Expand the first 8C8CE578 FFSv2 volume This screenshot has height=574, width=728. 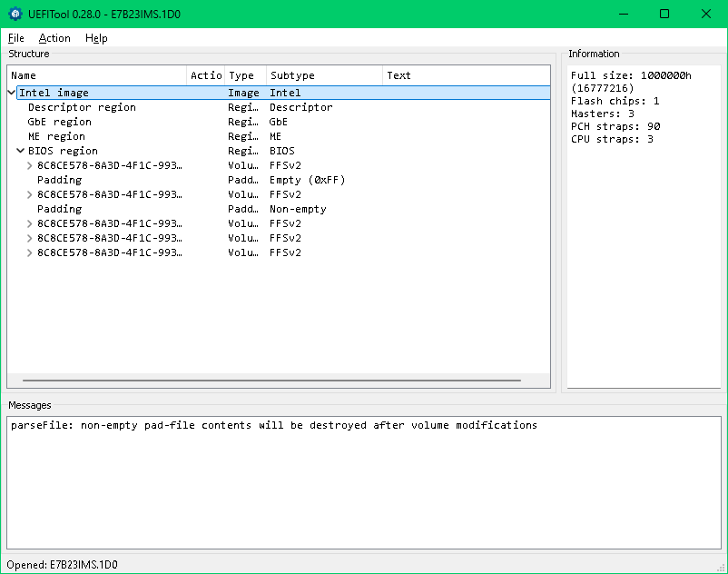click(29, 165)
